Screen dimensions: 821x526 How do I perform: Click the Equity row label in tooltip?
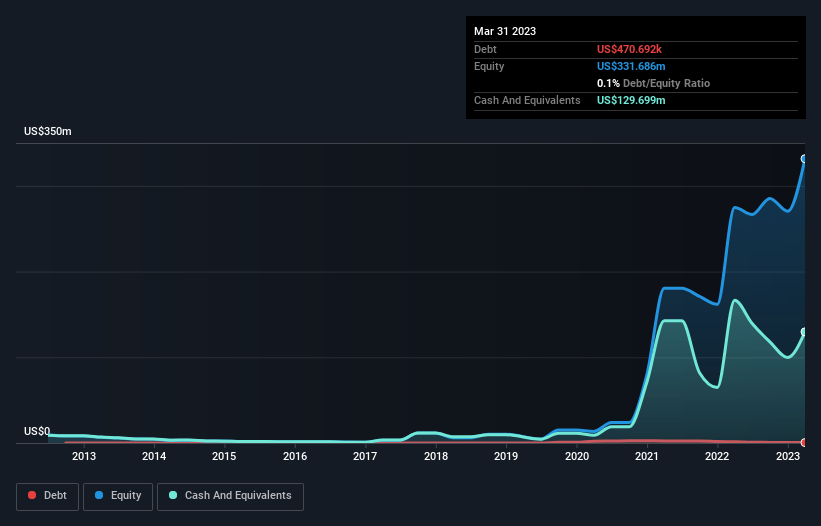coord(489,66)
